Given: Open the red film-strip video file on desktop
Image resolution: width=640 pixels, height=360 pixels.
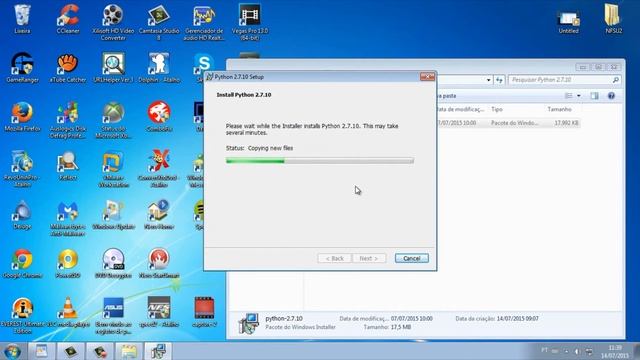Looking at the screenshot, I should 204,313.
